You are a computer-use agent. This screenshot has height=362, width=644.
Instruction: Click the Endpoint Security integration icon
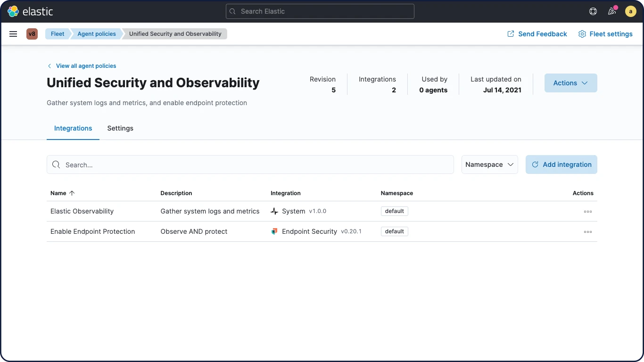(274, 231)
